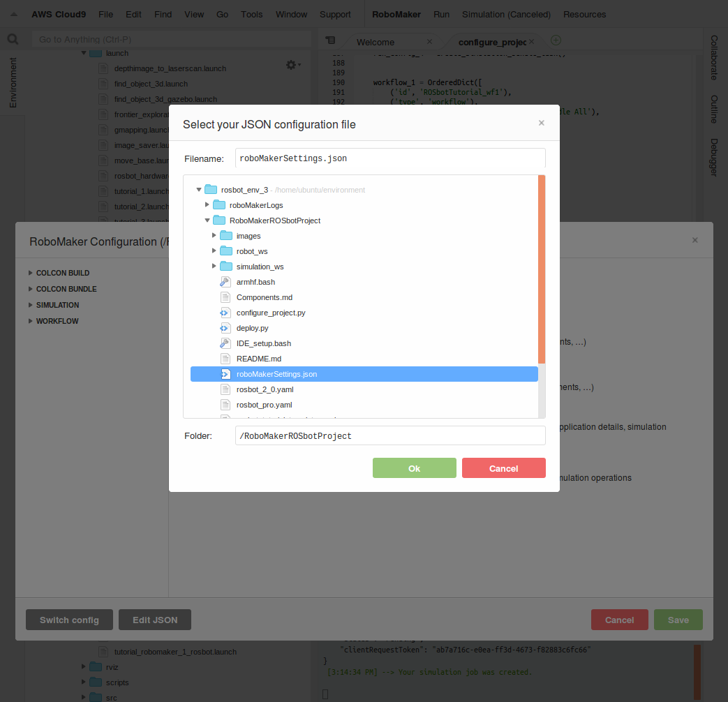Screen dimensions: 728x702
Task: Click the code icon of configure_project.py
Action: [225, 313]
